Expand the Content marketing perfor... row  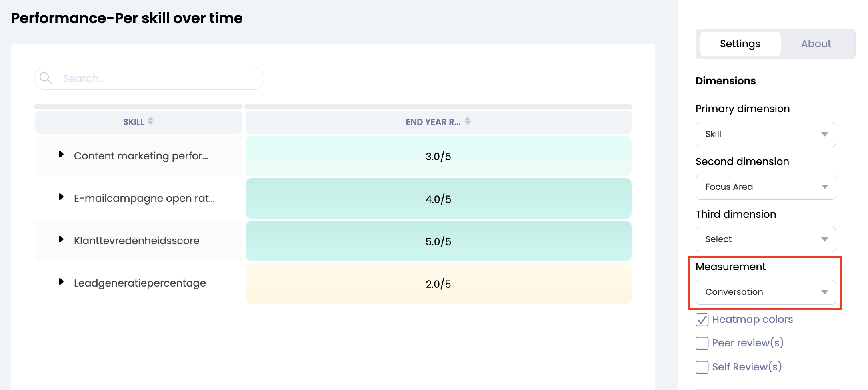pyautogui.click(x=61, y=155)
